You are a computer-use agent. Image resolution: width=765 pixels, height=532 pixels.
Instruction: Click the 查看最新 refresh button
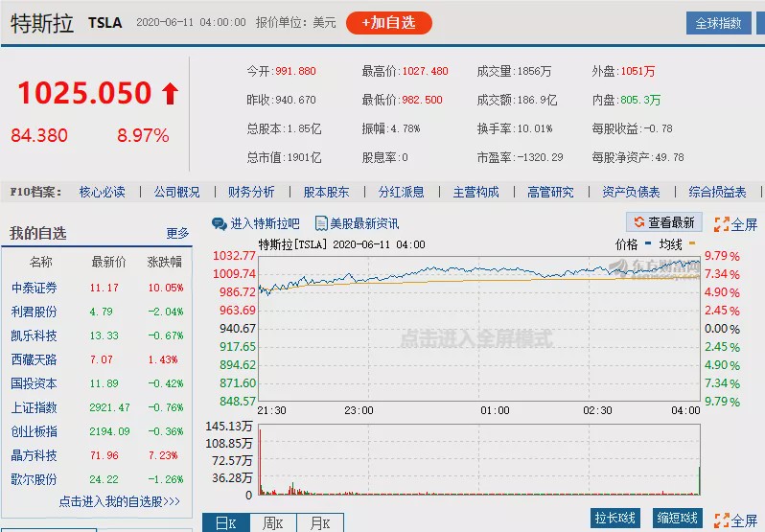point(664,222)
